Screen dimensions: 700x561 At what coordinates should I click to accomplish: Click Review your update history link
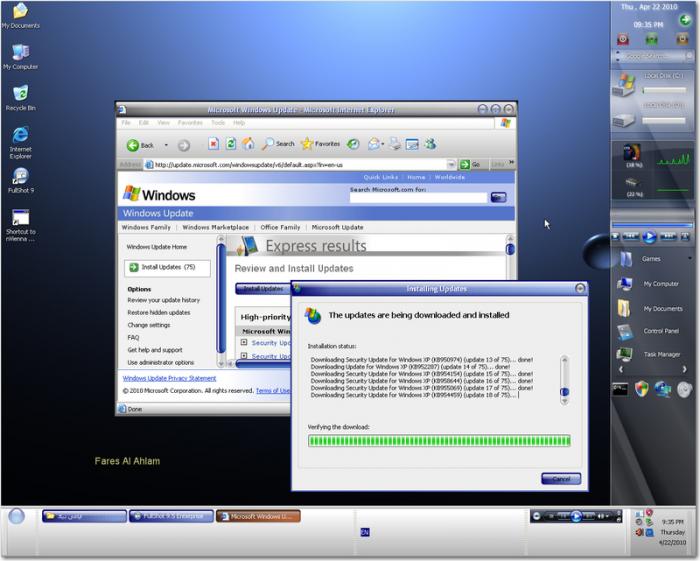(163, 300)
